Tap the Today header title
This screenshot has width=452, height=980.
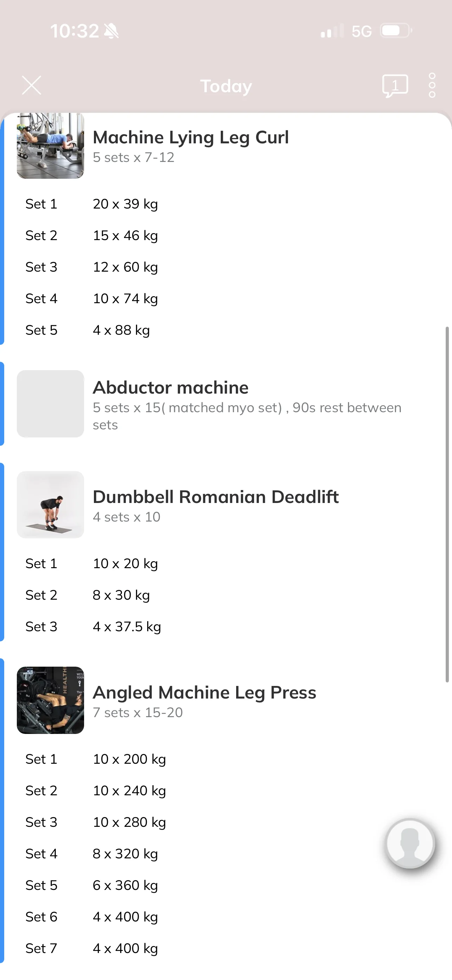click(x=226, y=86)
